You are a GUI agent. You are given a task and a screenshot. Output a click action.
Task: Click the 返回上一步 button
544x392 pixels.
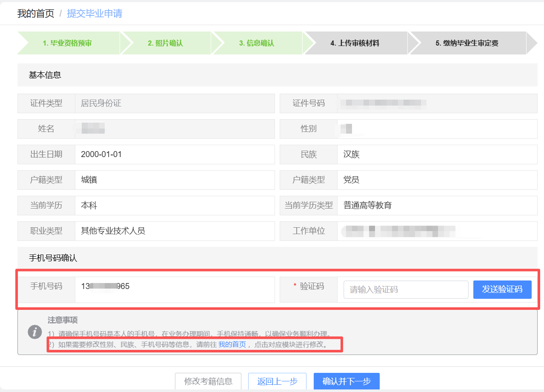tap(277, 381)
